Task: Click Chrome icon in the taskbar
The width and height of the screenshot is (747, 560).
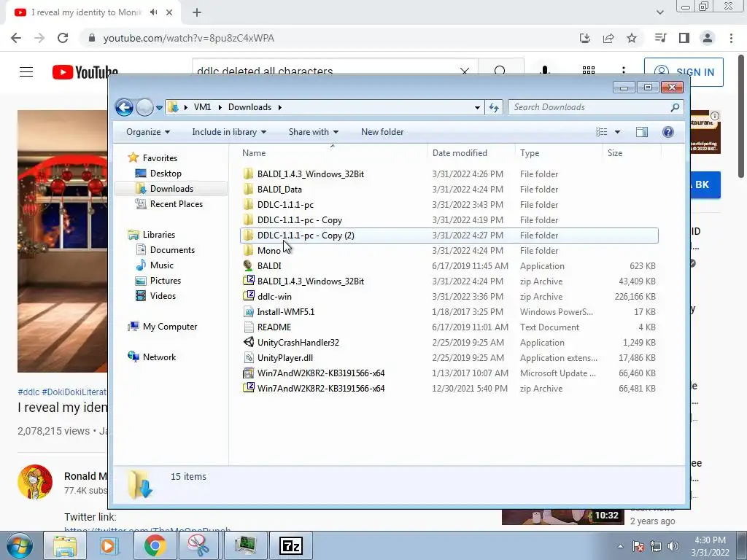Action: [155, 545]
